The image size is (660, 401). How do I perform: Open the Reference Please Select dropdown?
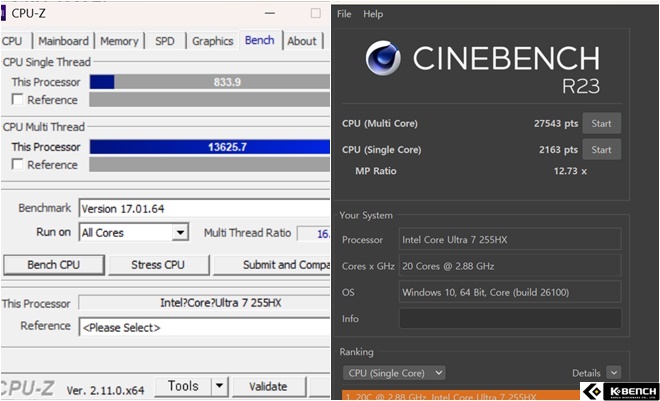tap(204, 327)
